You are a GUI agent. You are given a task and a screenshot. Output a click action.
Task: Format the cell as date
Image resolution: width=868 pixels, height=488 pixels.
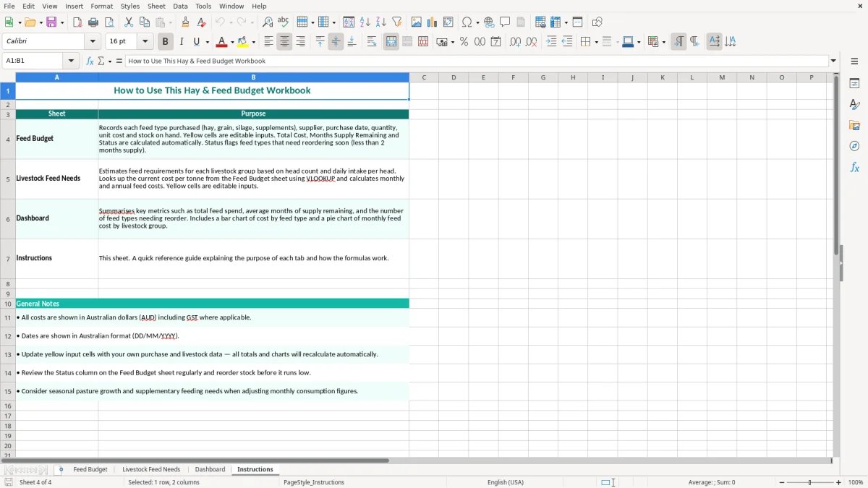[x=495, y=42]
